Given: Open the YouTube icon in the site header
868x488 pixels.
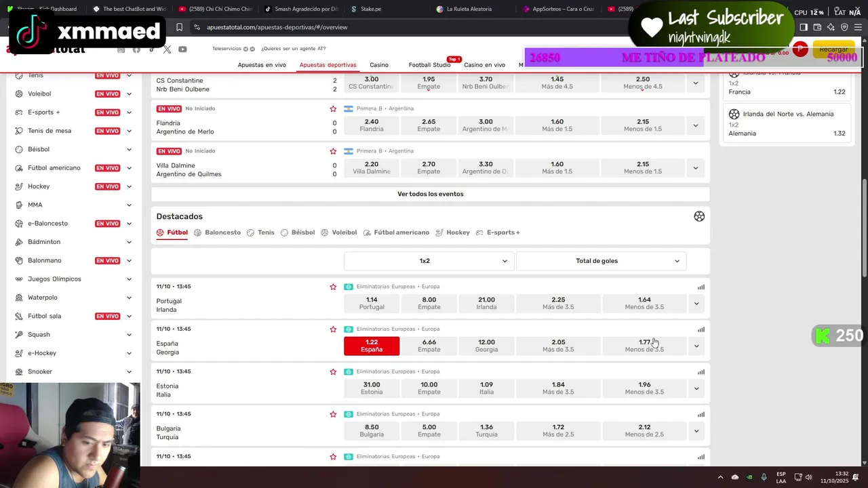Looking at the screenshot, I should tap(182, 49).
